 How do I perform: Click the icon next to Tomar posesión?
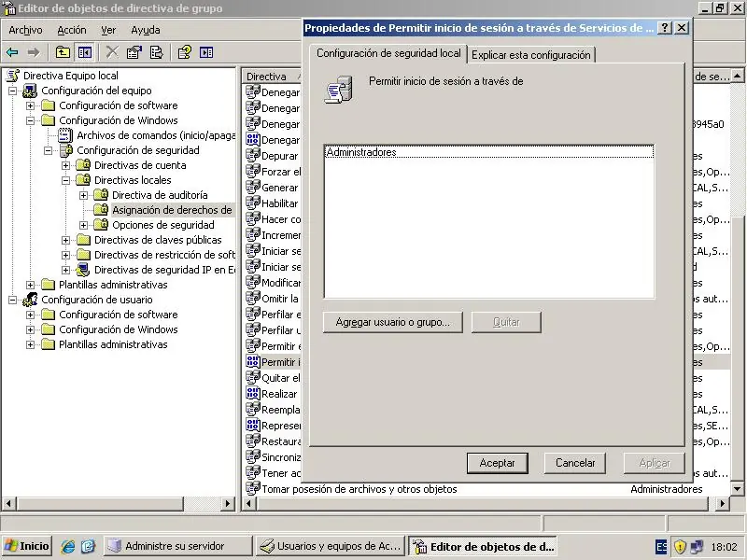(x=252, y=488)
